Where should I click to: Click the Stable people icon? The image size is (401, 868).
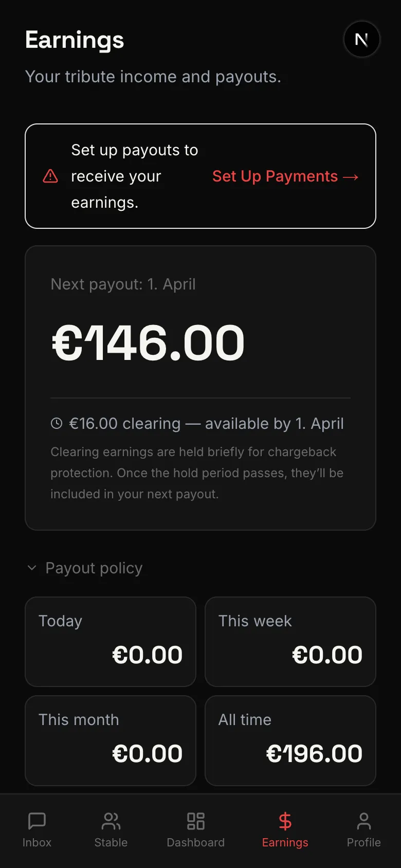coord(111,820)
